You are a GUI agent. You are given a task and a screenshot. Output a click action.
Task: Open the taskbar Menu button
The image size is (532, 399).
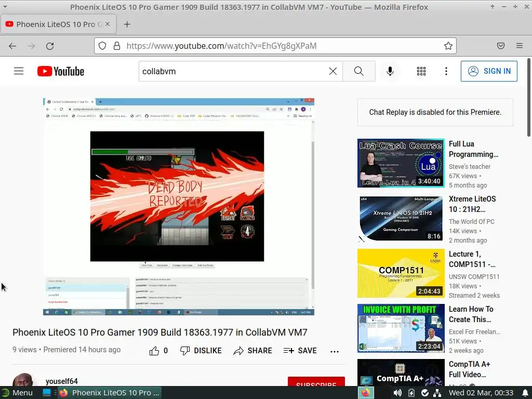click(17, 393)
